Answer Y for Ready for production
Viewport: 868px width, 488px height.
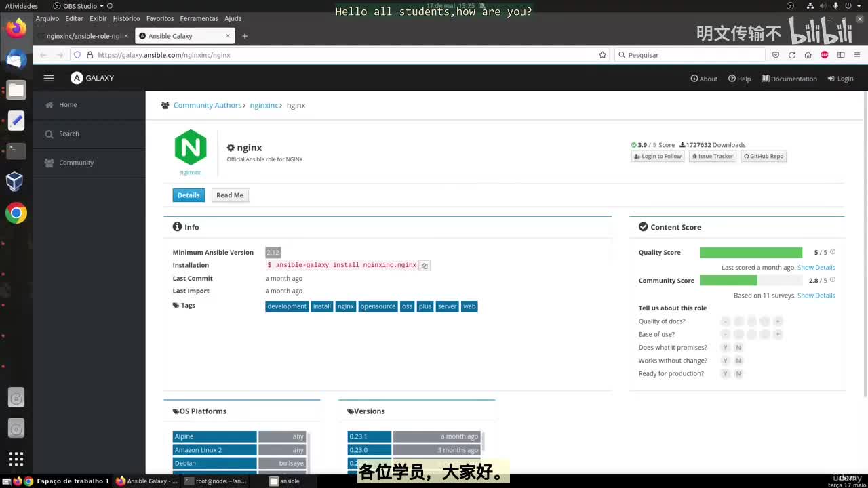tap(725, 373)
